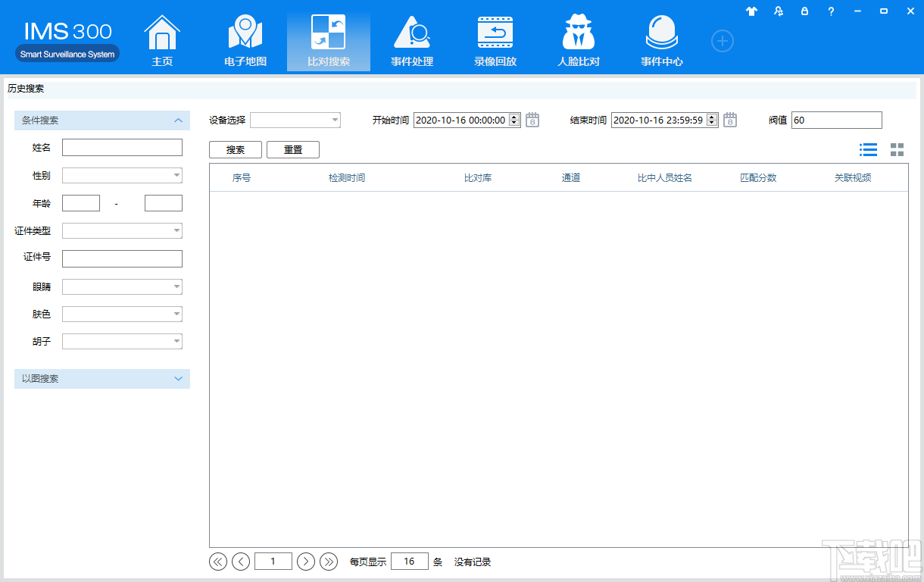The height and width of the screenshot is (582, 924).
Task: Switch results to grid thumbnail view
Action: tap(897, 149)
